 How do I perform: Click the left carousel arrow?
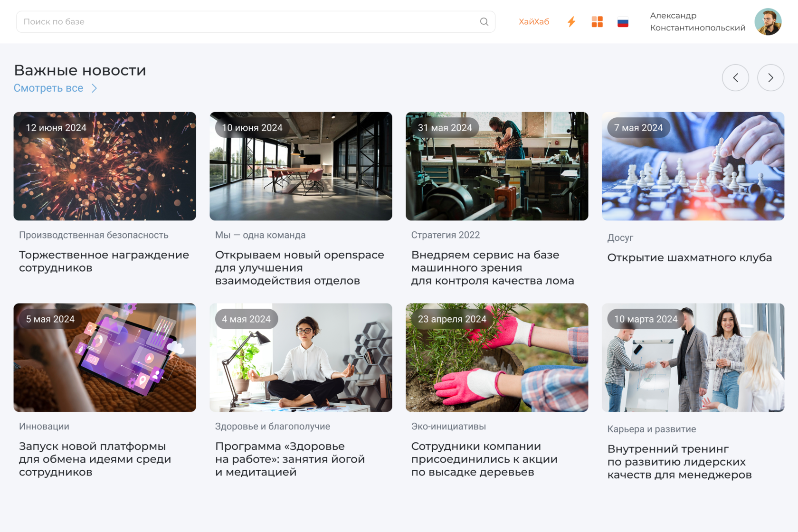(736, 77)
